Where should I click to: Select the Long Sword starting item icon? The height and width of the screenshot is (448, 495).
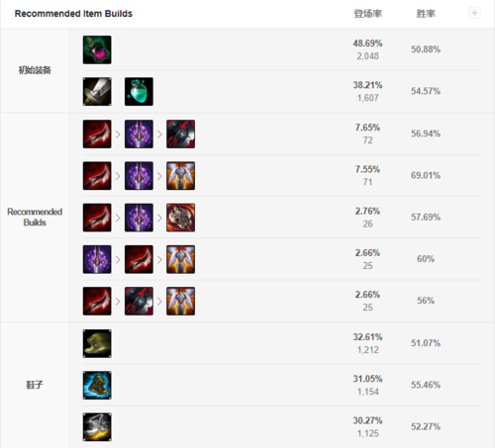(97, 92)
